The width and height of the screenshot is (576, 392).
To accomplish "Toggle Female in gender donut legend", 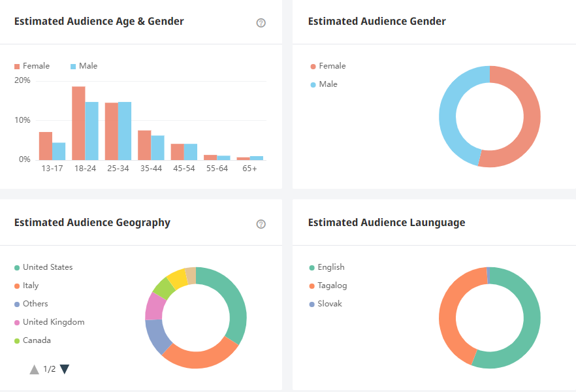I will 328,66.
